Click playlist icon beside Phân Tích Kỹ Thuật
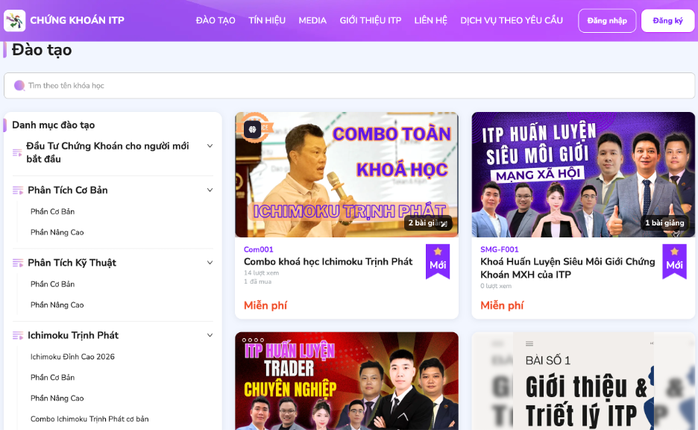Image resolution: width=698 pixels, height=430 pixels. point(17,263)
